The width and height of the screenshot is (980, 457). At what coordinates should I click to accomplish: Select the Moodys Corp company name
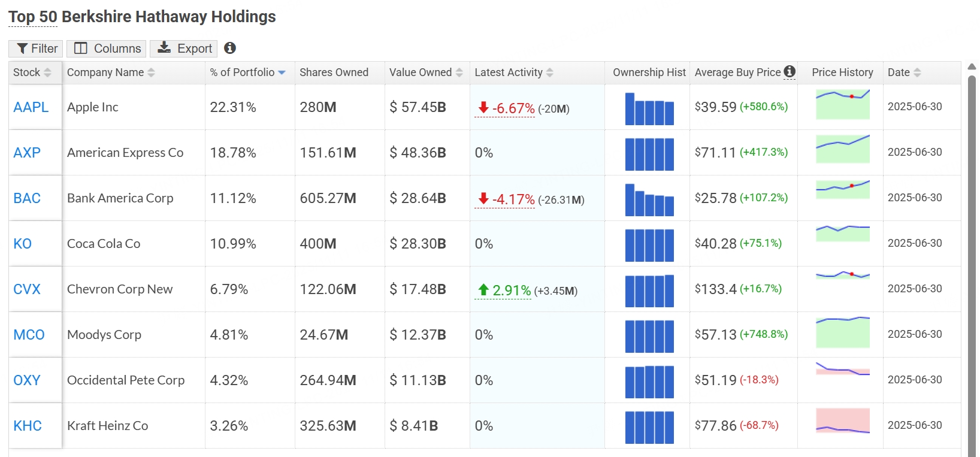pyautogui.click(x=104, y=335)
